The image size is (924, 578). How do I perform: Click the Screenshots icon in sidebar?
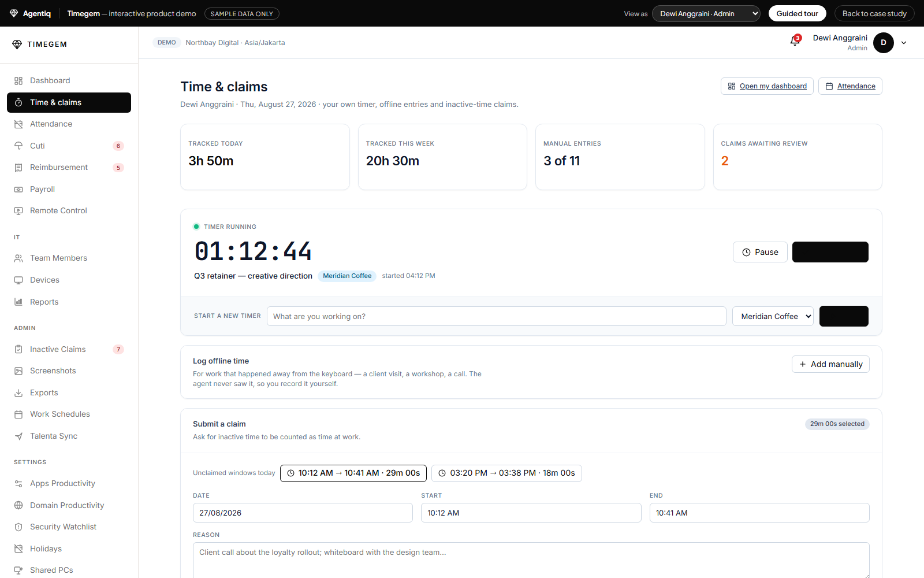coord(18,371)
